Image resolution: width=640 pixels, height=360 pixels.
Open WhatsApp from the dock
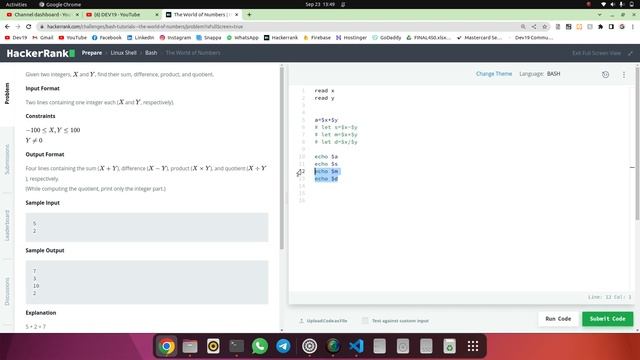[x=260, y=346]
